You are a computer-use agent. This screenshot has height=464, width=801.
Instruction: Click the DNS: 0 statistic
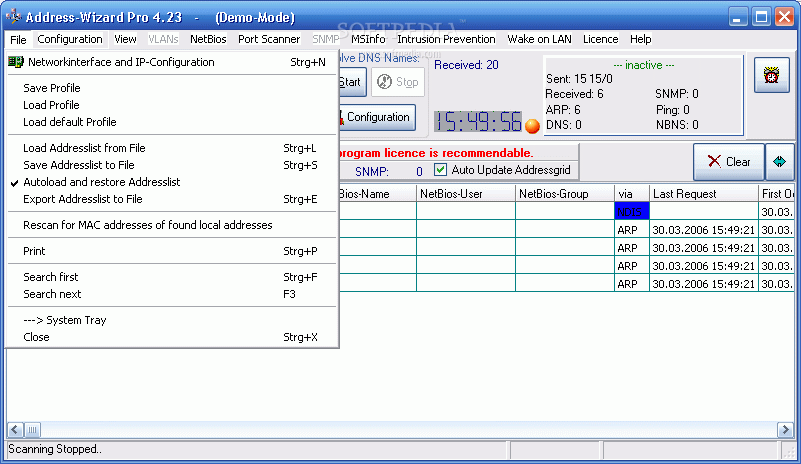pyautogui.click(x=563, y=125)
